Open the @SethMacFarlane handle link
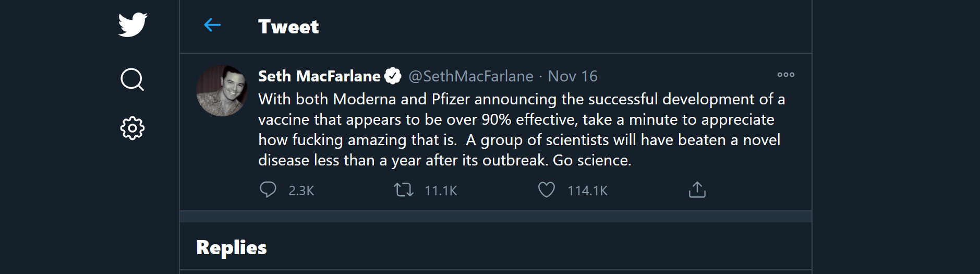980x274 pixels. [471, 76]
